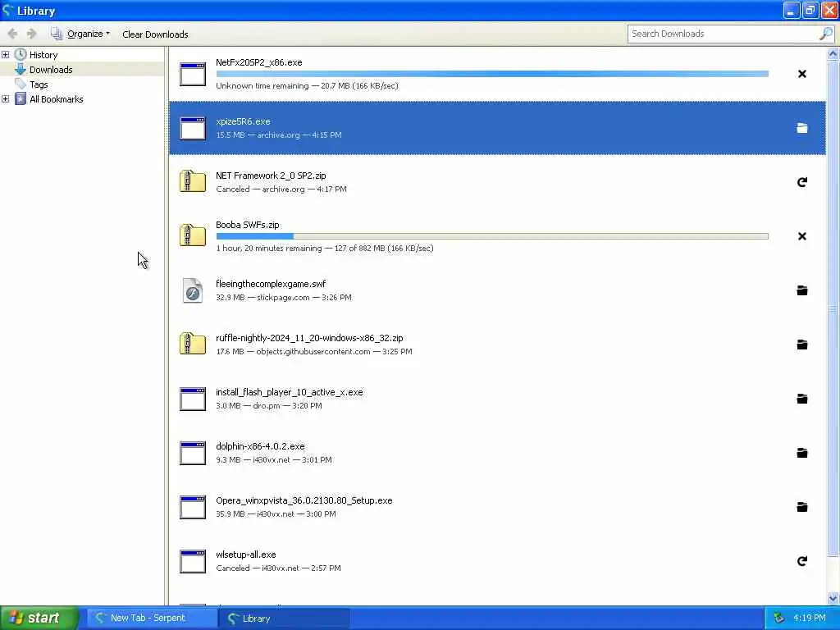Select the wlsetup-all.exe file name
This screenshot has width=840, height=630.
(x=246, y=554)
